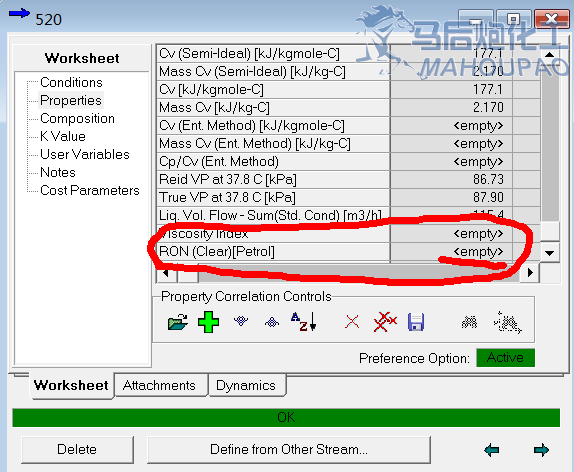Viewport: 574px width, 472px height.
Task: Click the view correlation set list icon
Action: (469, 322)
